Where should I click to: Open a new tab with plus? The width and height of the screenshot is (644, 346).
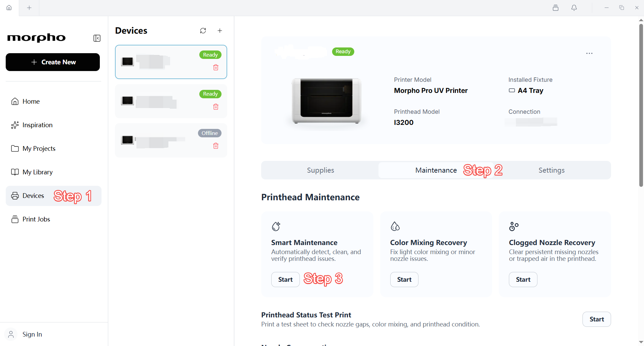pyautogui.click(x=29, y=8)
